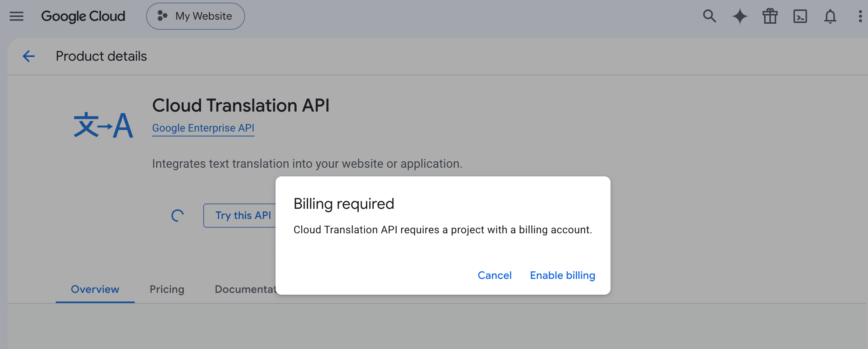The height and width of the screenshot is (349, 868).
Task: View notifications via the bell icon
Action: click(830, 17)
